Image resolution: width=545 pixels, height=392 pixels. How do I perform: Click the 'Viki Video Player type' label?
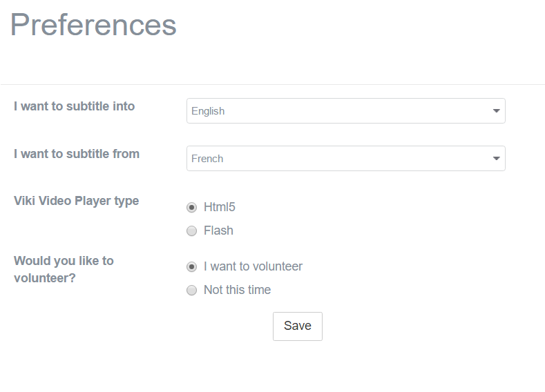pos(77,201)
